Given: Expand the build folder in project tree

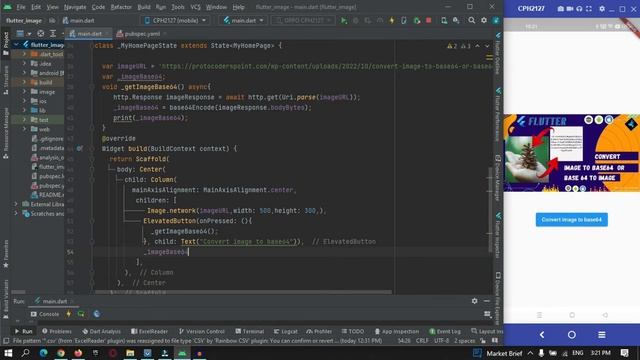Looking at the screenshot, I should 24,82.
